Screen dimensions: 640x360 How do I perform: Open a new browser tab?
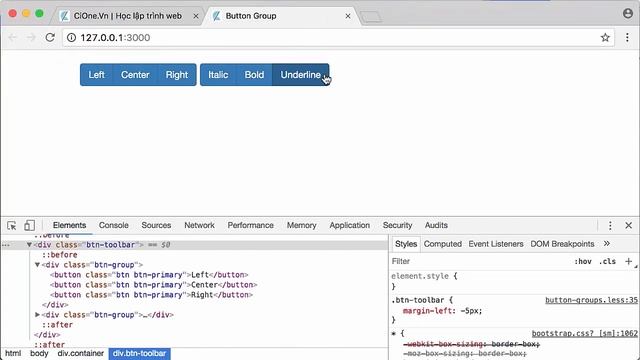tap(371, 17)
